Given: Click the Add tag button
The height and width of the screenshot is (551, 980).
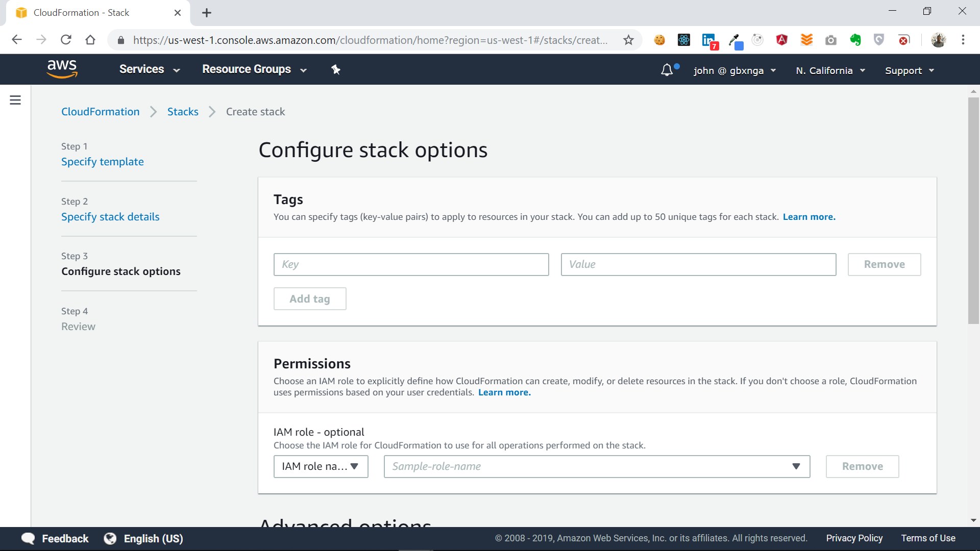Looking at the screenshot, I should click(x=310, y=298).
